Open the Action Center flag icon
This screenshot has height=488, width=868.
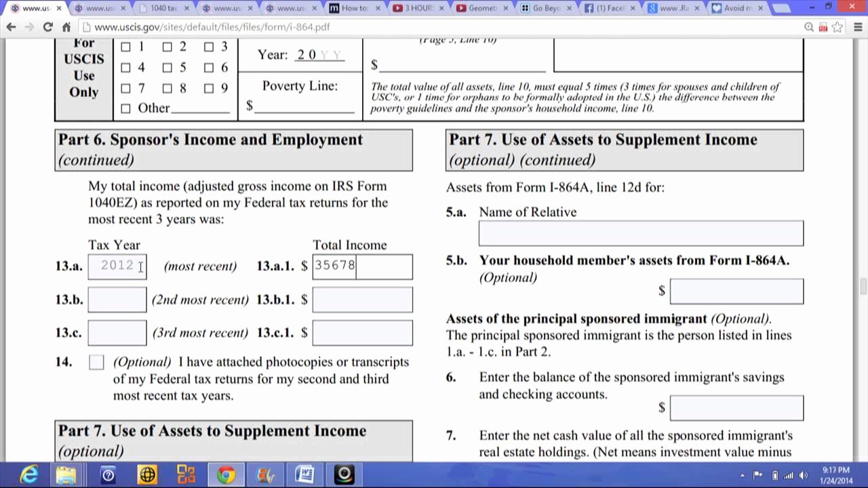758,475
